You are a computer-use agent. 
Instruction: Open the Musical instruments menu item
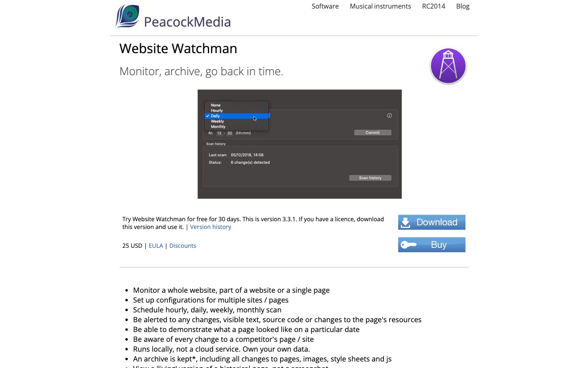[380, 6]
